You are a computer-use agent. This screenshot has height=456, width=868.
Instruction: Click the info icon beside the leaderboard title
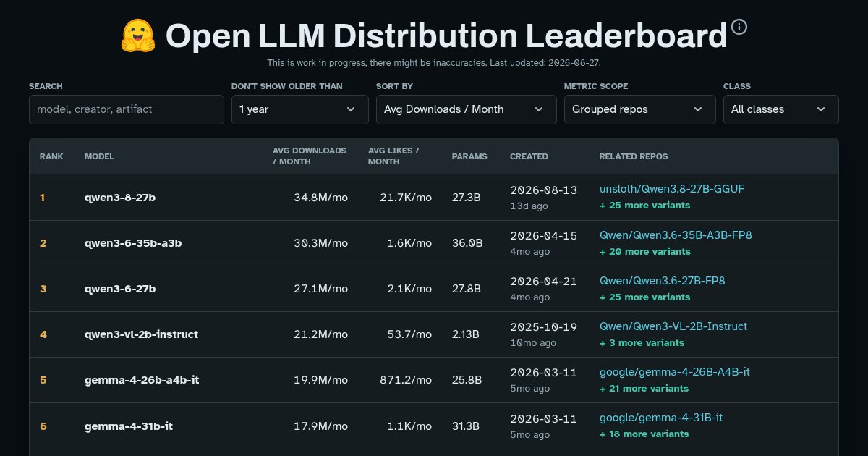pos(739,27)
